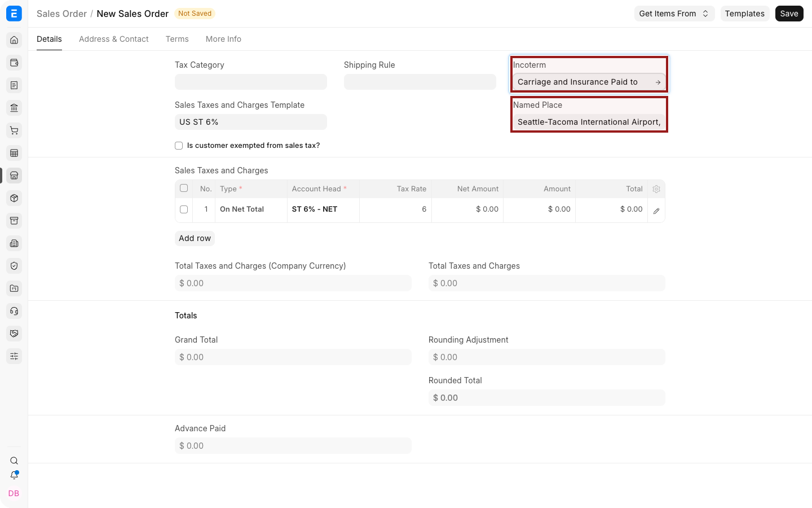812x508 pixels.
Task: Switch to the Details tab
Action: [49, 39]
